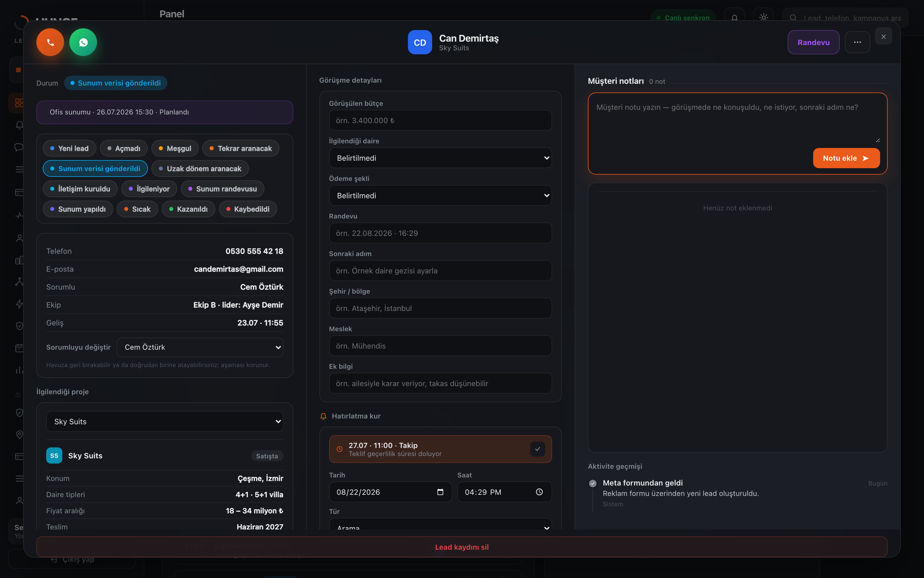Click the Sorumlu value Cem Öztürk

coord(262,287)
